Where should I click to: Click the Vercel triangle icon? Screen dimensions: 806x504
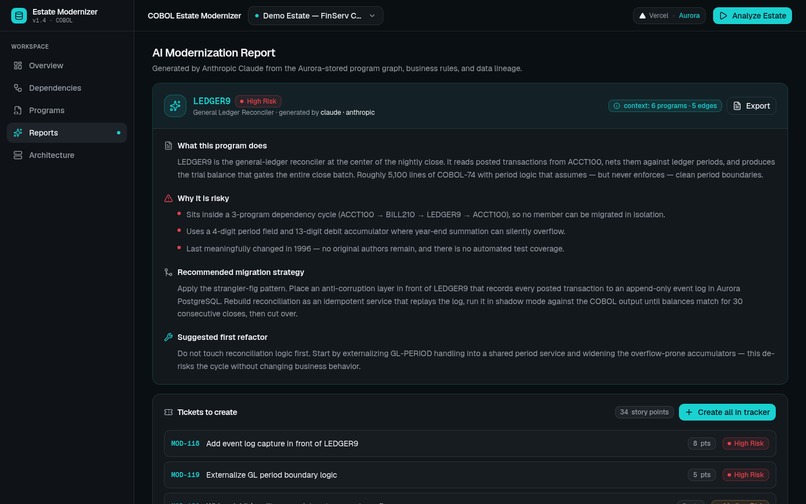(x=642, y=16)
